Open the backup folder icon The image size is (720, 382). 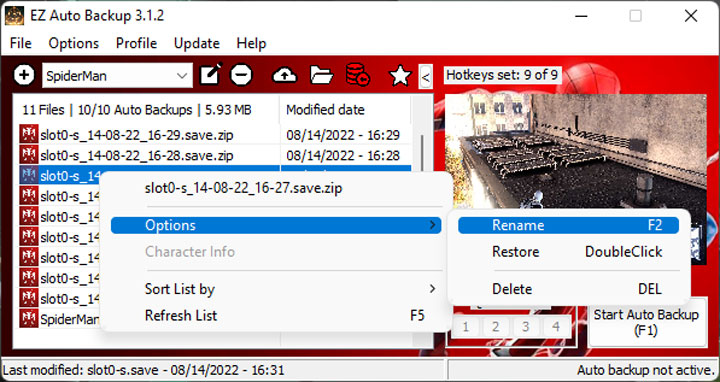[x=321, y=75]
